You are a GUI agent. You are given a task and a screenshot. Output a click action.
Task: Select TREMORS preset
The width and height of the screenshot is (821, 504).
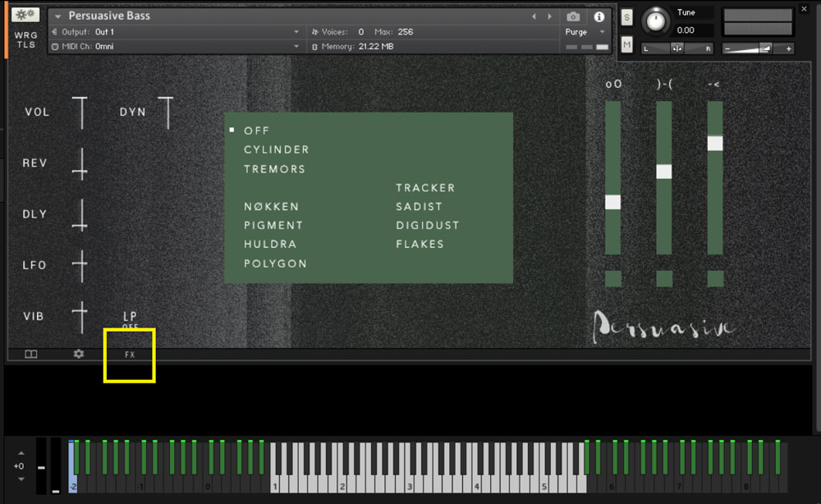[274, 169]
